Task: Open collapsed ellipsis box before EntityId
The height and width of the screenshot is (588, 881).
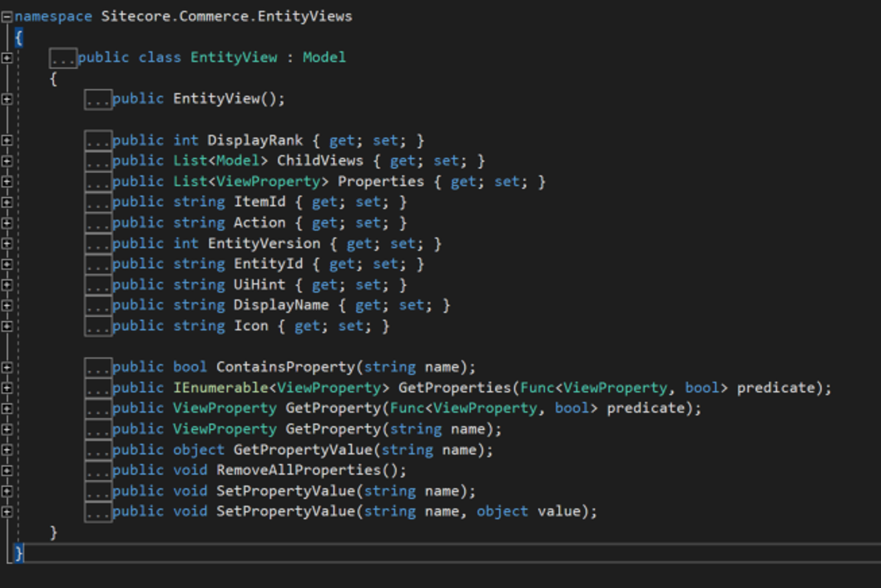Action: coord(98,264)
